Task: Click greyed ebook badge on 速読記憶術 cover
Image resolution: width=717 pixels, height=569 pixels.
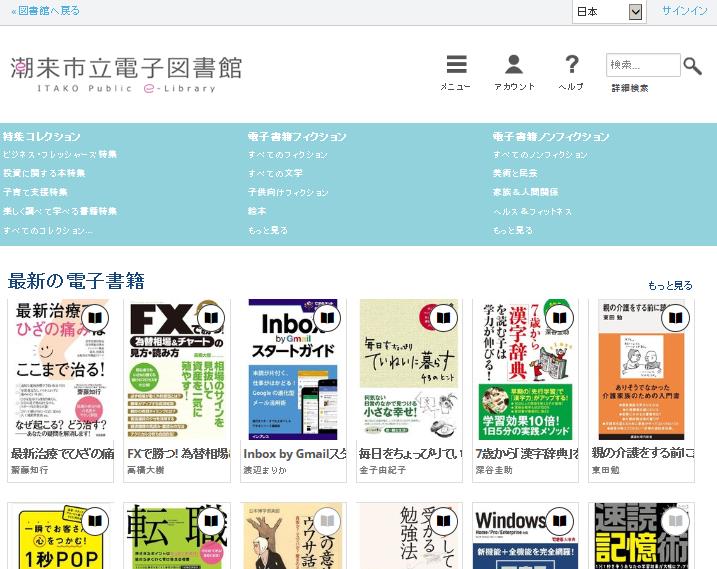Action: point(675,521)
